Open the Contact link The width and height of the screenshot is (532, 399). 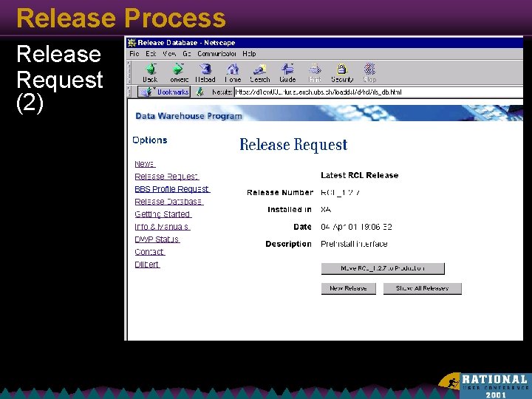coord(149,252)
